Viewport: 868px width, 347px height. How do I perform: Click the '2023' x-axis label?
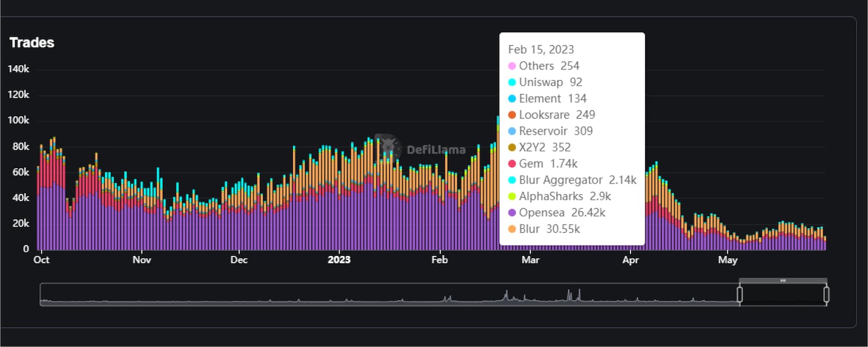coord(339,260)
